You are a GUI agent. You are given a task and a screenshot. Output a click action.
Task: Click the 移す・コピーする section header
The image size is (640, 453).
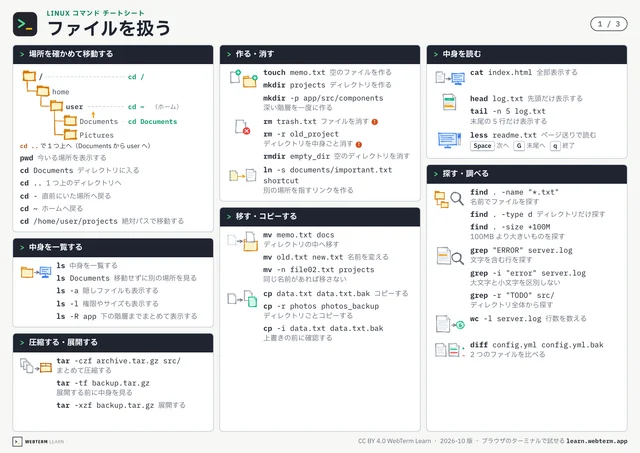coord(320,217)
